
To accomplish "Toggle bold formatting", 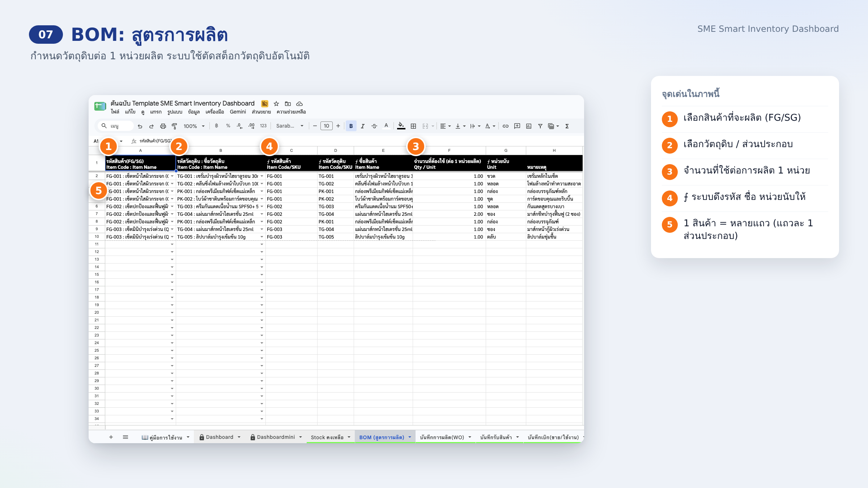I will tap(351, 126).
